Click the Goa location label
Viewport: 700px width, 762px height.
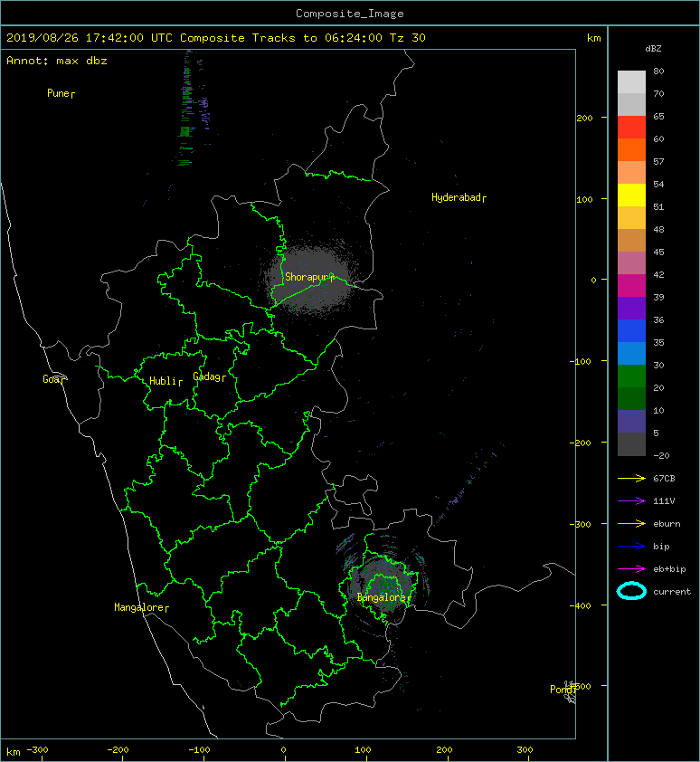click(x=53, y=379)
